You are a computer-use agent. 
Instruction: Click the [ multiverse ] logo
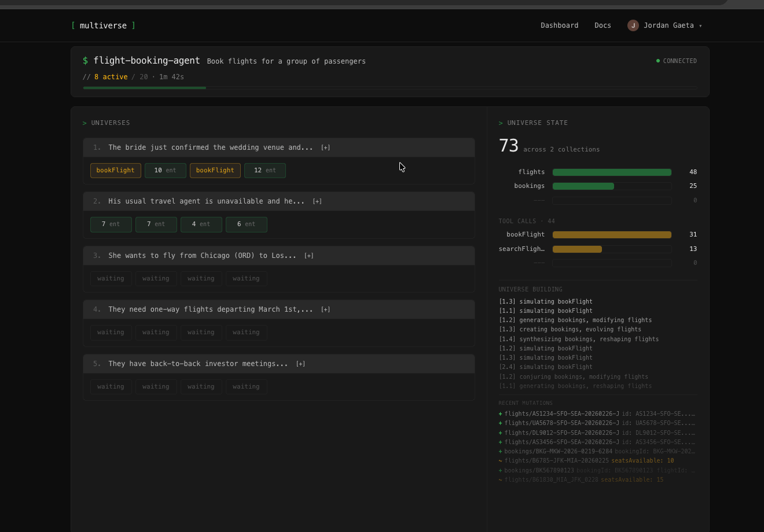click(103, 25)
